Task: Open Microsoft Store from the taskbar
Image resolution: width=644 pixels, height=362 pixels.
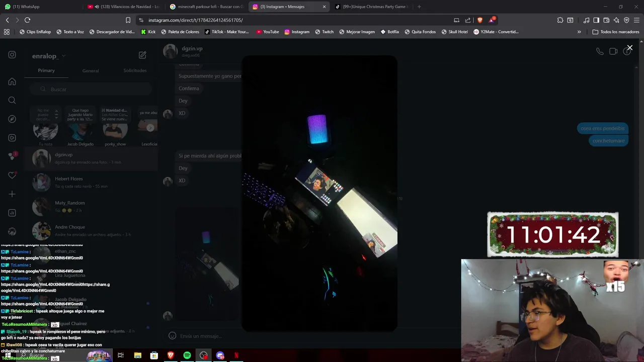Action: pos(154,355)
